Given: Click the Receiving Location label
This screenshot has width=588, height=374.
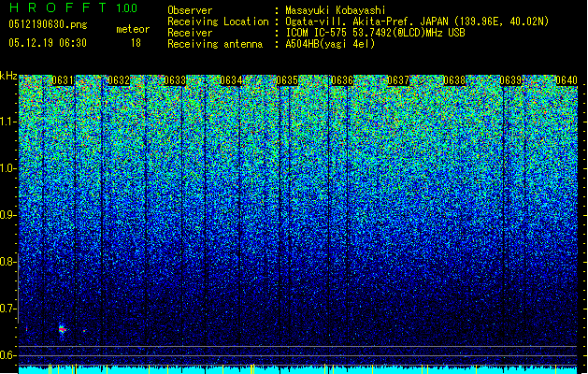Looking at the screenshot, I should click(x=218, y=22).
